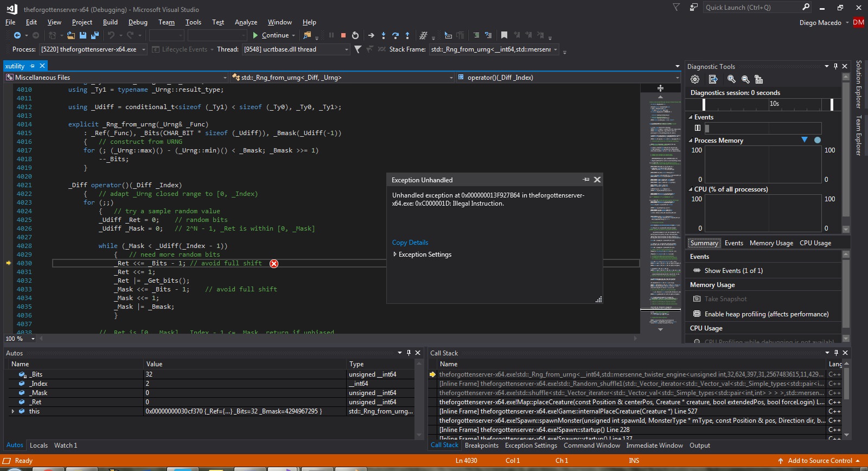The image size is (868, 471).
Task: Pin the Diagnostic Tools panel
Action: coord(835,66)
